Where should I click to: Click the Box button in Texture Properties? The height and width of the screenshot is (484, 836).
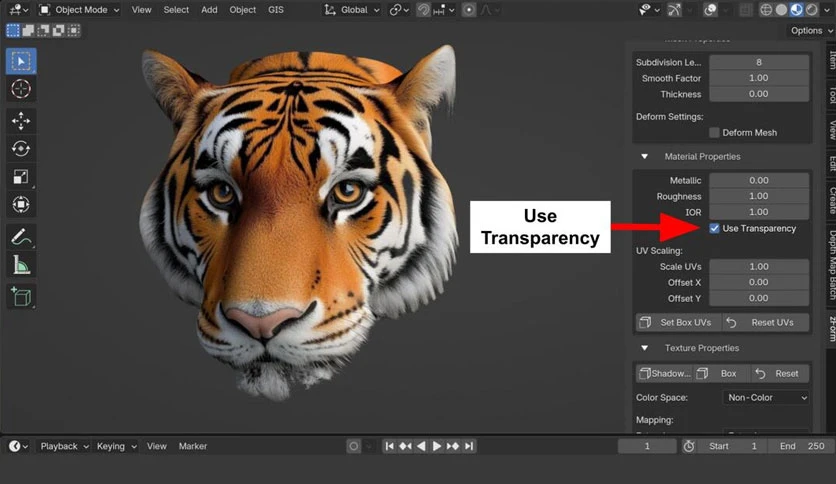click(x=722, y=374)
